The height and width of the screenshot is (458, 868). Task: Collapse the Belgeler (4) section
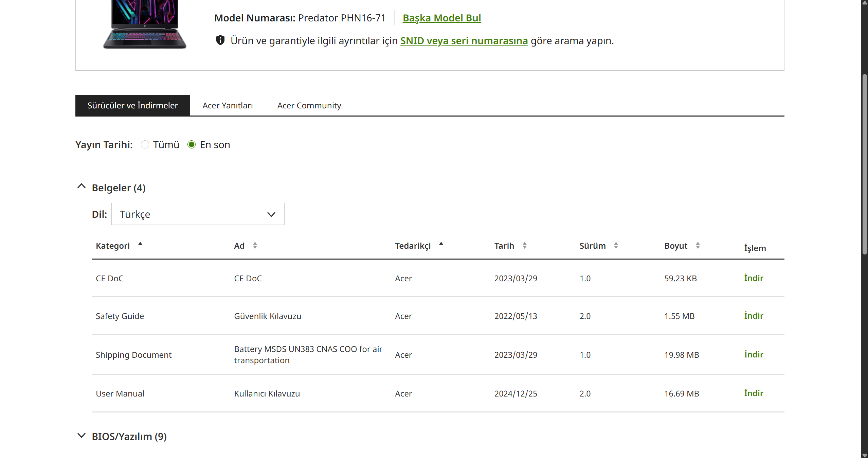(x=82, y=187)
